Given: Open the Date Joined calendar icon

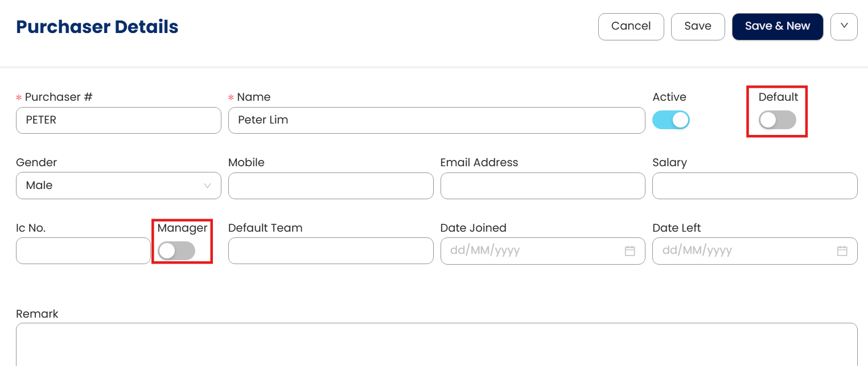Looking at the screenshot, I should coord(630,251).
